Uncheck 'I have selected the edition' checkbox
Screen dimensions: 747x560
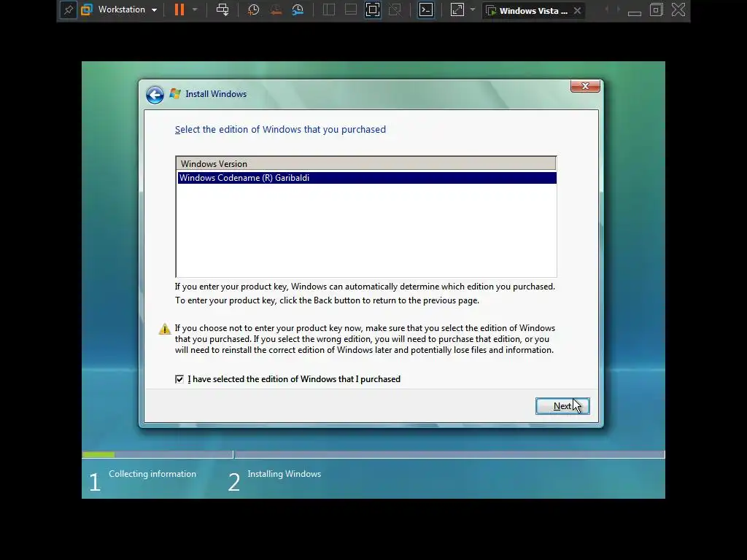[x=179, y=379]
